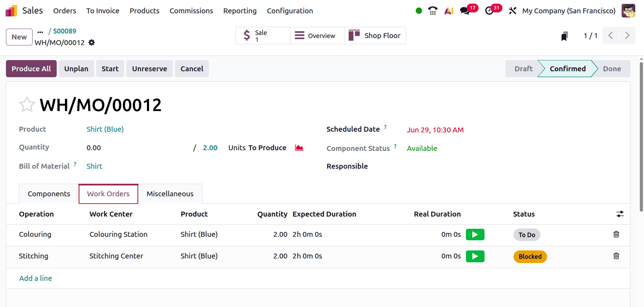Click the page vertical scrollbar
Screen dimensions: 644x307
(x=641, y=136)
